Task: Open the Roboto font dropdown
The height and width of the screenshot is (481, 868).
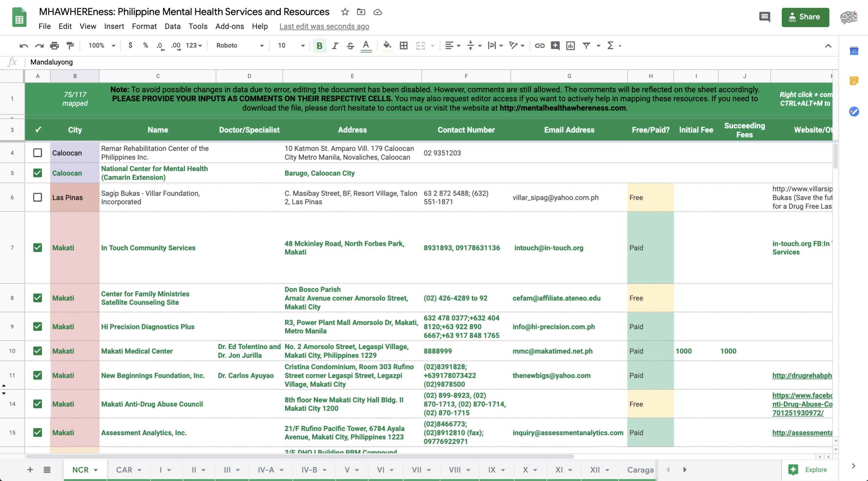Action: point(240,46)
